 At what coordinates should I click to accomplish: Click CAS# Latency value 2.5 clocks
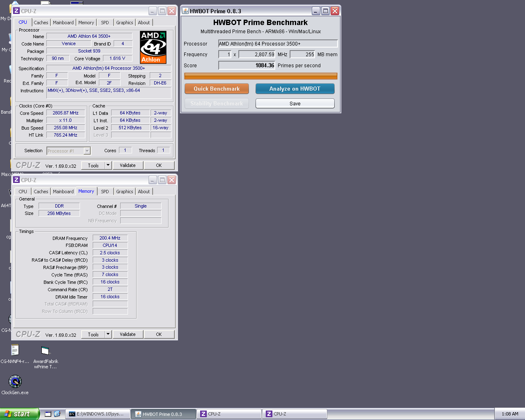click(x=110, y=253)
